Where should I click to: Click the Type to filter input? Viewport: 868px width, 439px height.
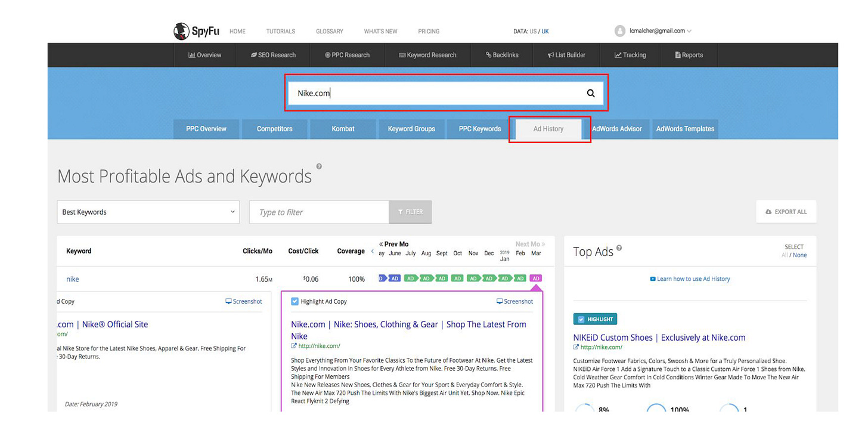click(x=319, y=212)
